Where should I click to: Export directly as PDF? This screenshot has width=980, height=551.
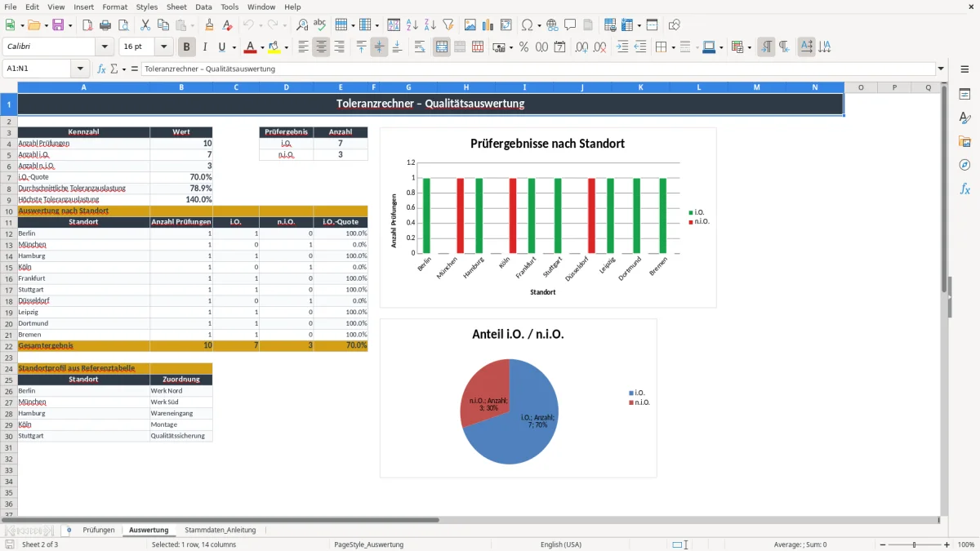[87, 25]
